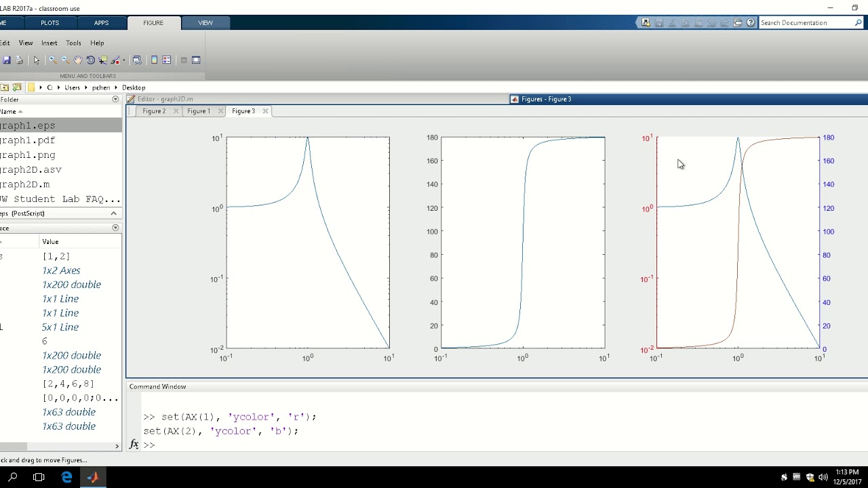Open the Windows search icon on taskbar
This screenshot has width=868, height=488.
[x=13, y=477]
